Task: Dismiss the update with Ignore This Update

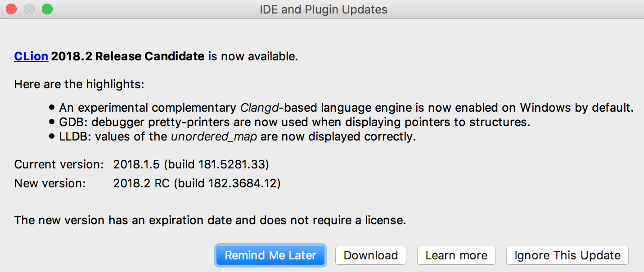Action: 567,255
